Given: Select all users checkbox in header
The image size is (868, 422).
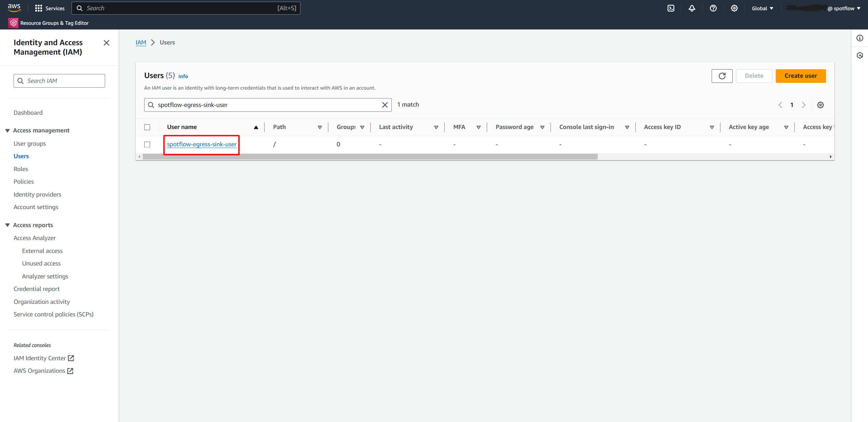Looking at the screenshot, I should click(147, 127).
